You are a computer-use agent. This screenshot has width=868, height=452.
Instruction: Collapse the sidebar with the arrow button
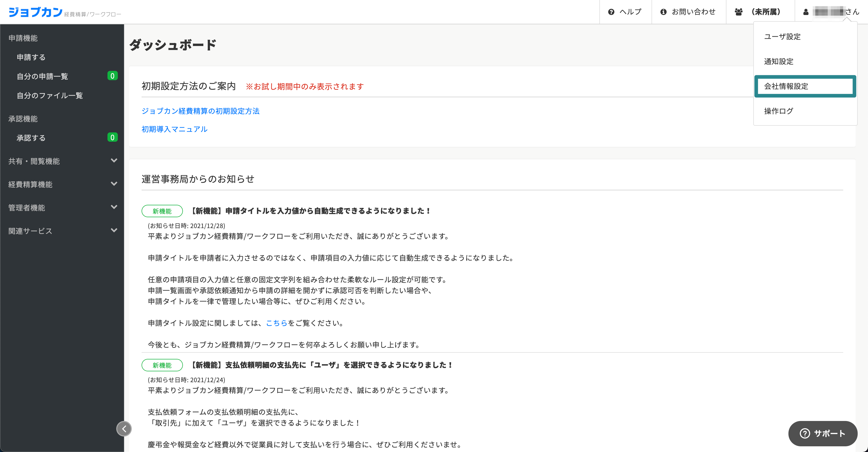point(124,429)
